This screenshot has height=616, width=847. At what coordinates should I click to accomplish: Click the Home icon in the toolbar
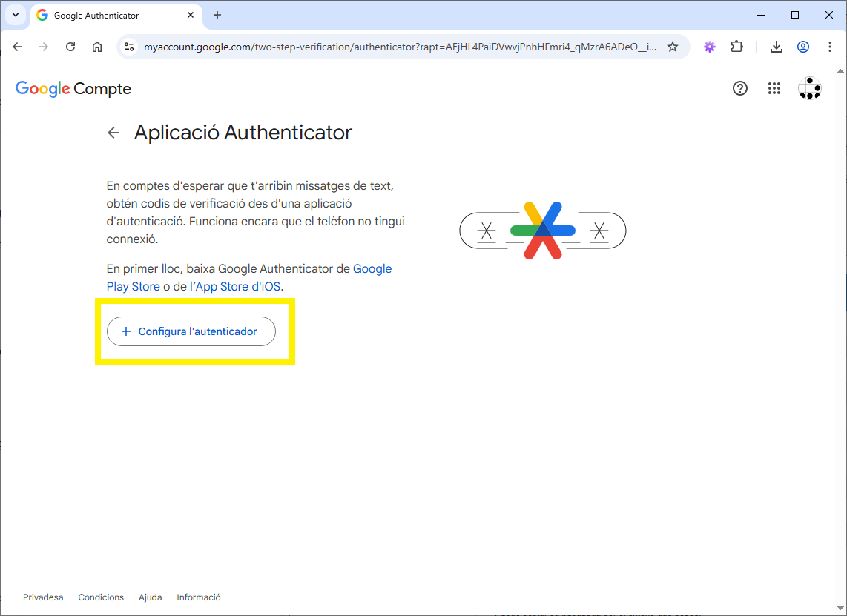tap(97, 46)
